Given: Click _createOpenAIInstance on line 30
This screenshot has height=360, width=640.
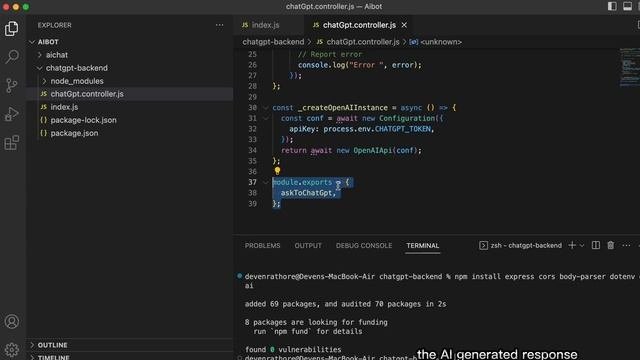Looking at the screenshot, I should click(343, 108).
